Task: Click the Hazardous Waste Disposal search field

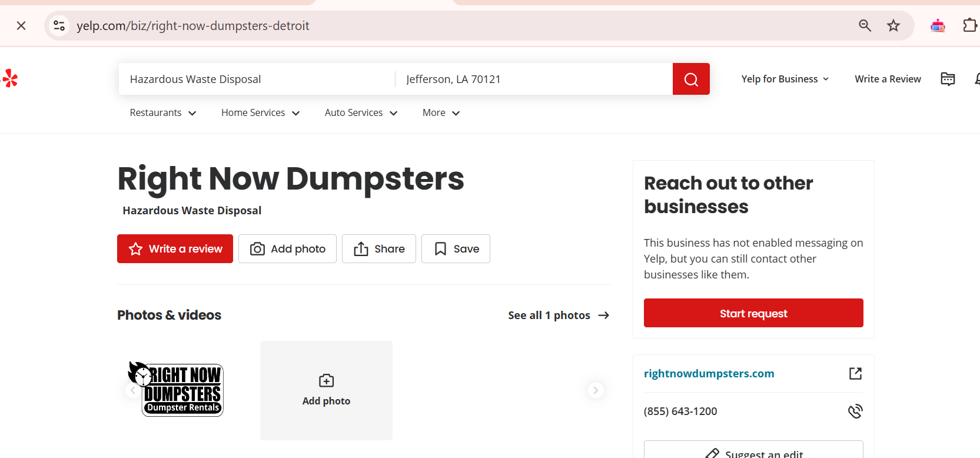Action: click(257, 79)
